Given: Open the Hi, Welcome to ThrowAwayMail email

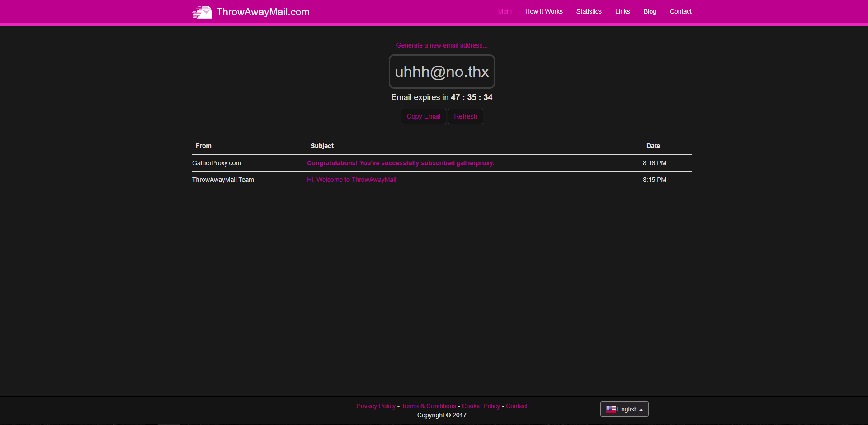Looking at the screenshot, I should (x=351, y=180).
